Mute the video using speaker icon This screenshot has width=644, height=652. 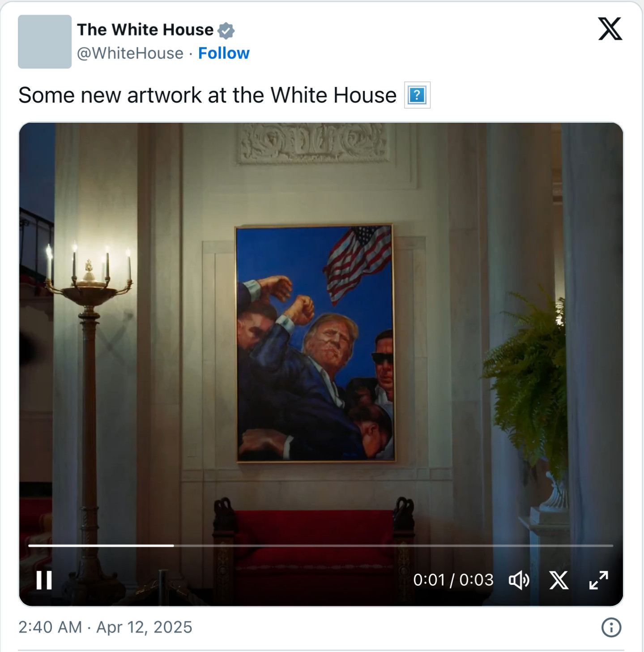(x=519, y=580)
